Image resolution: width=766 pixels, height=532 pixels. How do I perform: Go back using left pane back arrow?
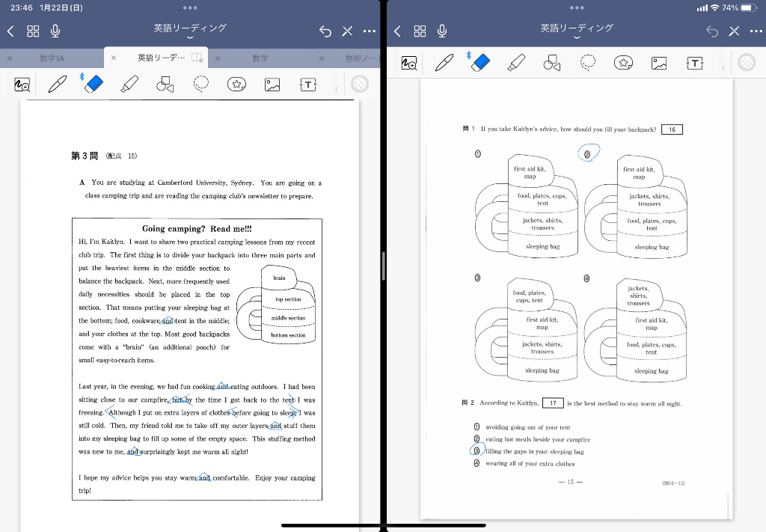point(10,31)
